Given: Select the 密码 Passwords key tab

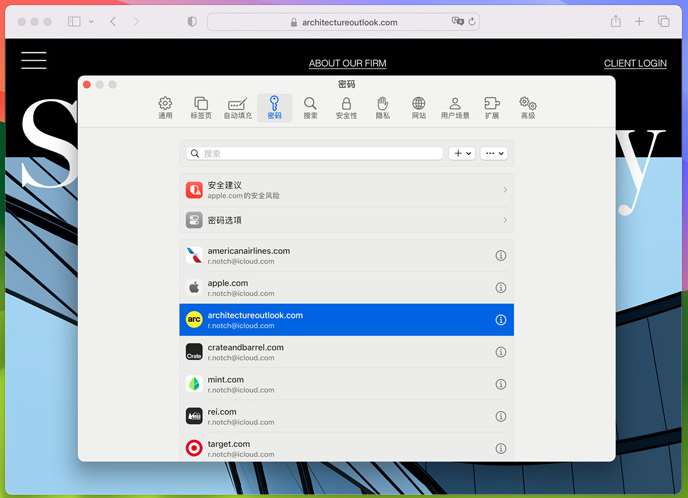Looking at the screenshot, I should click(x=274, y=108).
